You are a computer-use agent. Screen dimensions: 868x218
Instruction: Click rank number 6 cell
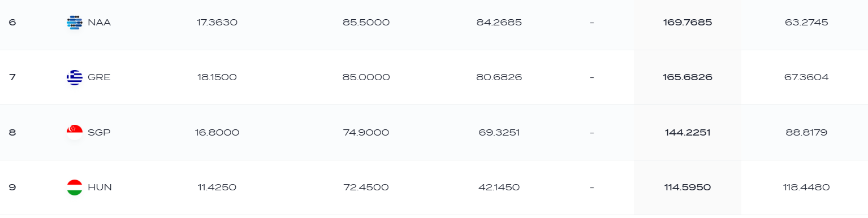[x=12, y=23]
